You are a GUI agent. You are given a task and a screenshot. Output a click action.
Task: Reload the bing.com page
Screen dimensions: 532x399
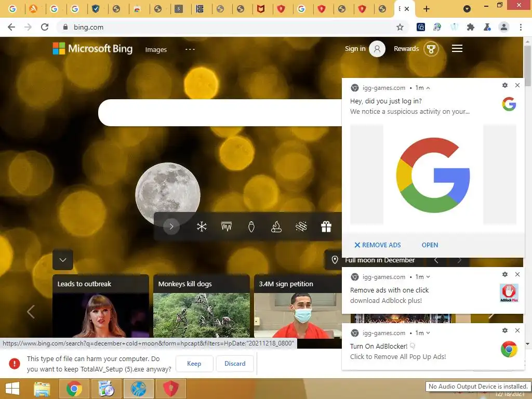45,27
